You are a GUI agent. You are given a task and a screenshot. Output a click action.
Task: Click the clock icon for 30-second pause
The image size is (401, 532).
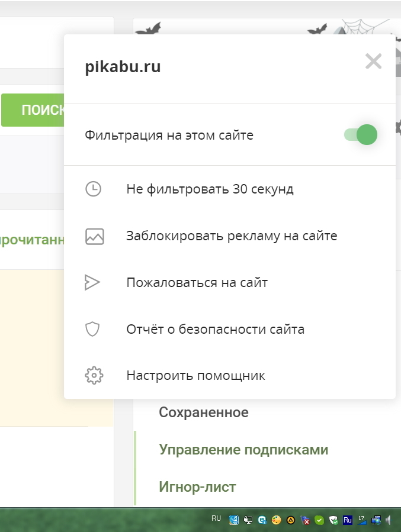94,189
